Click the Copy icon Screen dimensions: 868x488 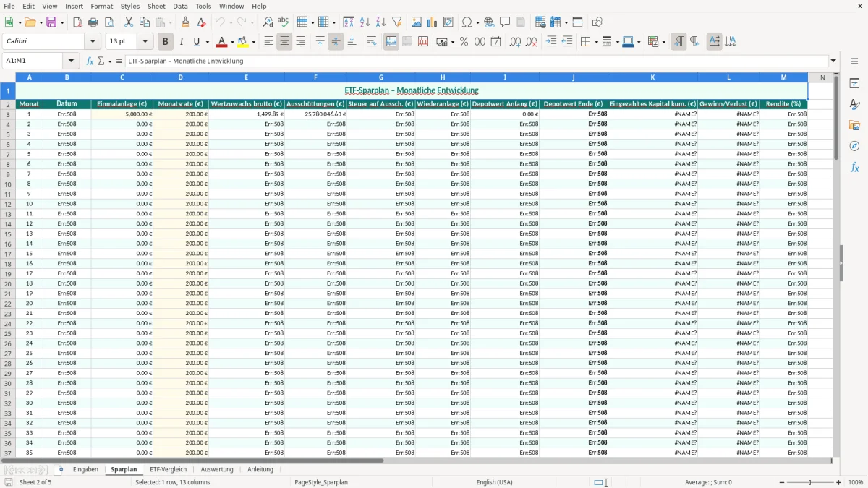point(145,22)
